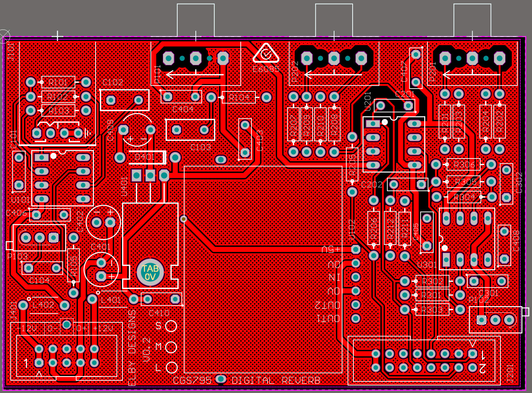Select the ground symbol near J101
The height and width of the screenshot is (393, 532).
(x=87, y=133)
